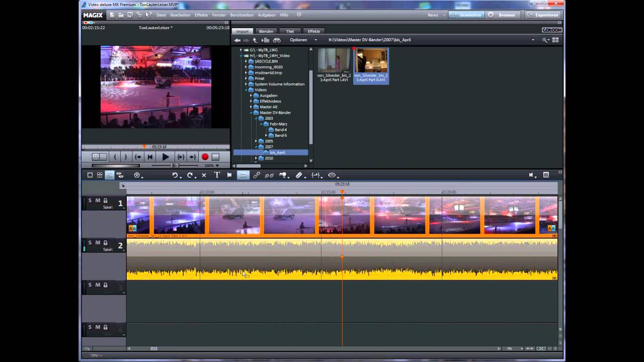Open the mixer icon at the timeline's right edge
This screenshot has height=362, width=644.
pos(546,175)
